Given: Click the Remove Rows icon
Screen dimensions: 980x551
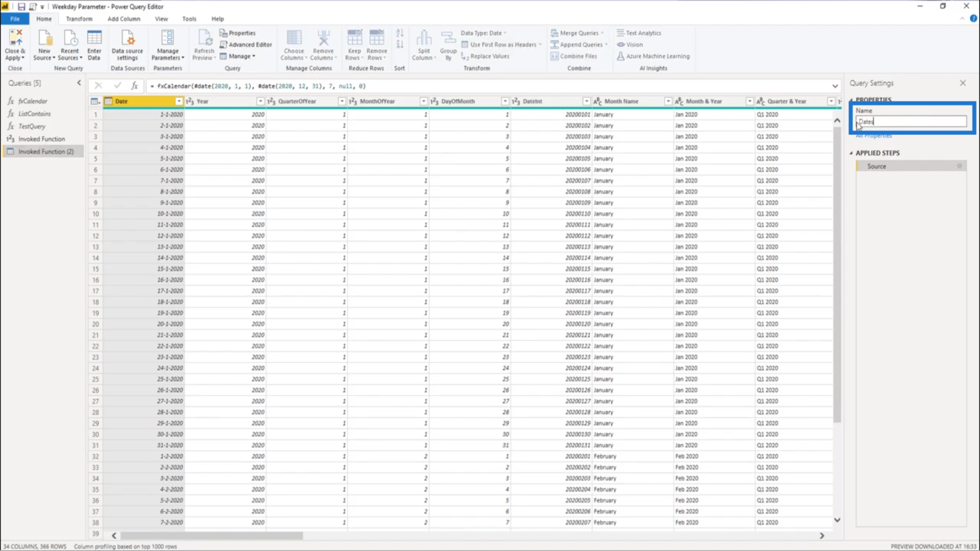Looking at the screenshot, I should pos(376,45).
